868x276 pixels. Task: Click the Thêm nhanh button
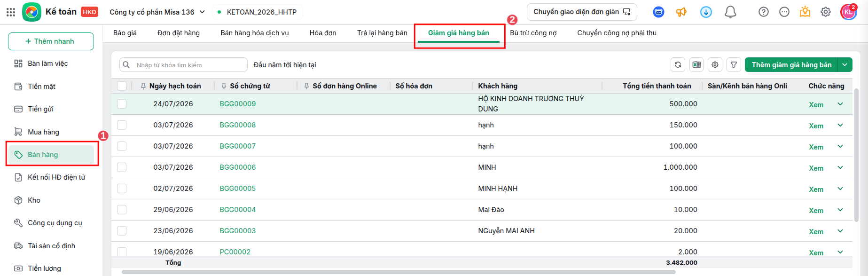coord(51,41)
